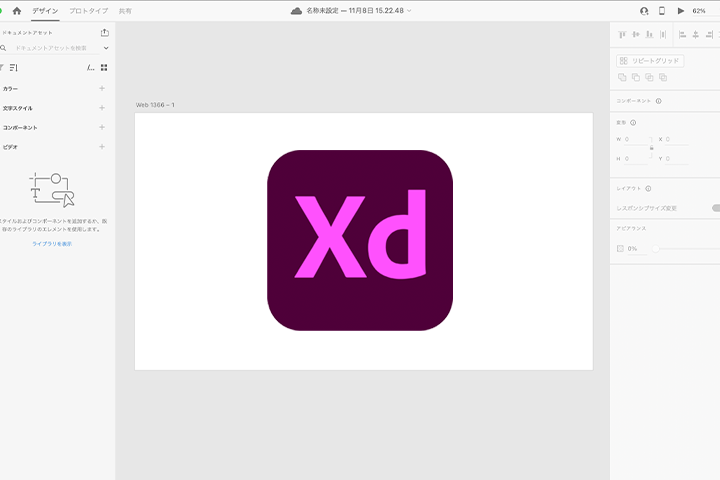The image size is (720, 480).
Task: Switch assets to list view
Action: point(90,68)
